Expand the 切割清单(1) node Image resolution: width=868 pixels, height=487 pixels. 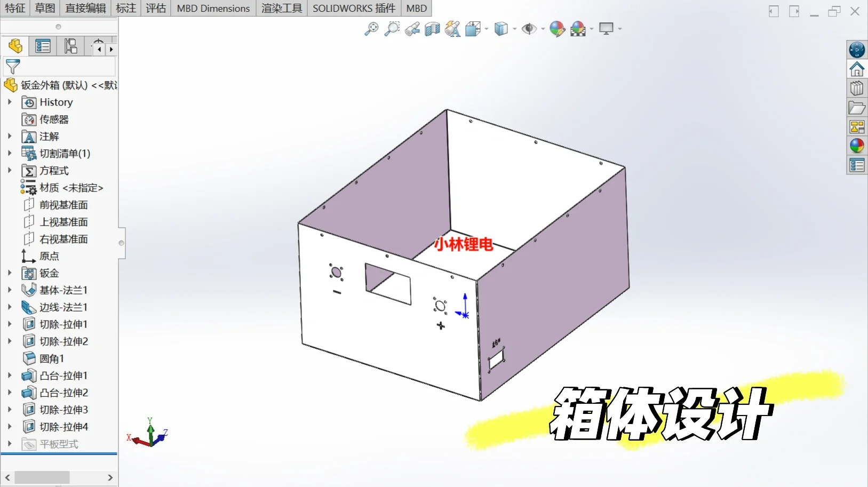10,153
